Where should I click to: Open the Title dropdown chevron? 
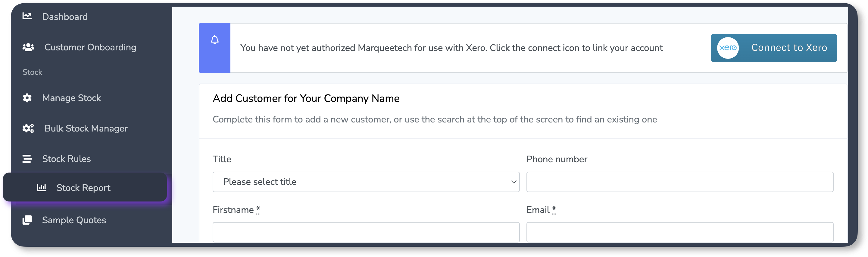point(514,182)
